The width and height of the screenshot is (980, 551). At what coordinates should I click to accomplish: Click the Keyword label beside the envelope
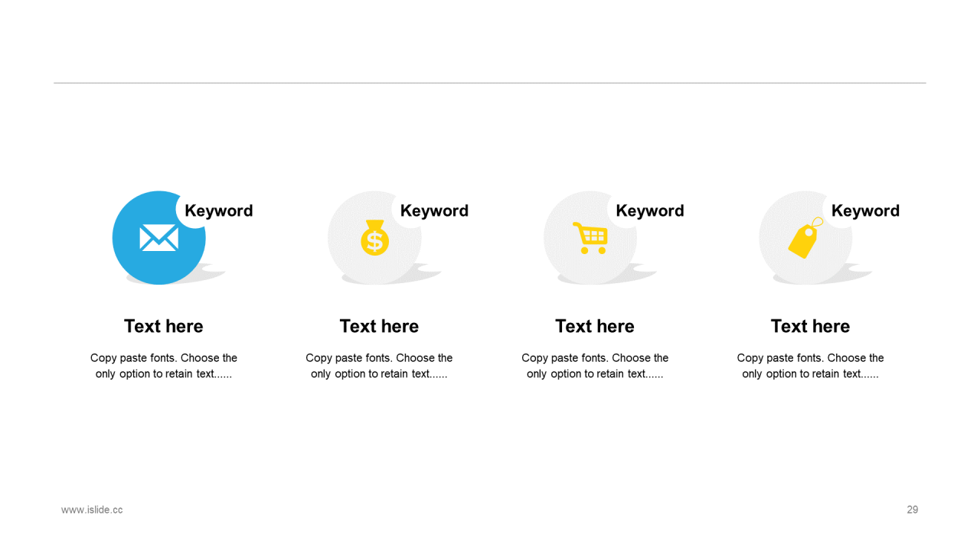tap(219, 210)
